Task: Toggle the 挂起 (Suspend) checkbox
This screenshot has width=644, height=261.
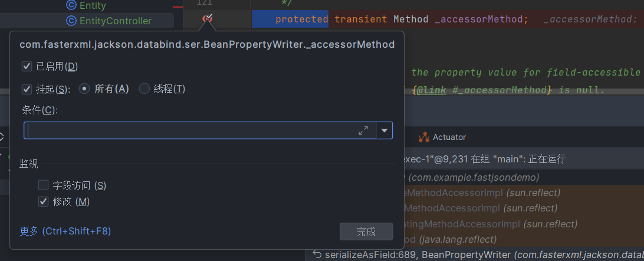Action: point(27,89)
